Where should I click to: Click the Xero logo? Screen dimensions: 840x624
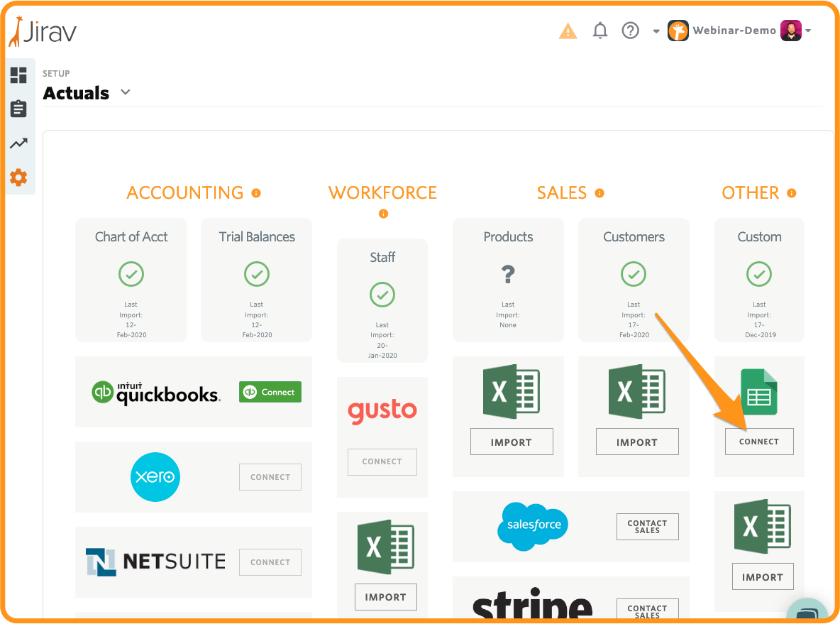pyautogui.click(x=155, y=477)
